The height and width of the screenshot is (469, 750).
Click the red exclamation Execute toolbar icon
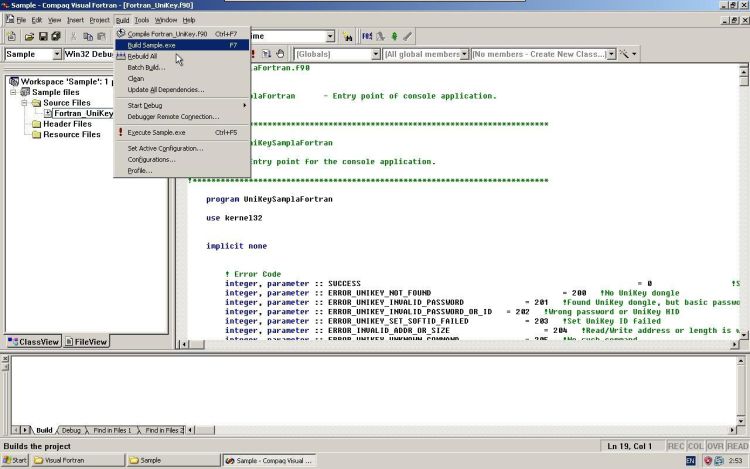(x=254, y=54)
